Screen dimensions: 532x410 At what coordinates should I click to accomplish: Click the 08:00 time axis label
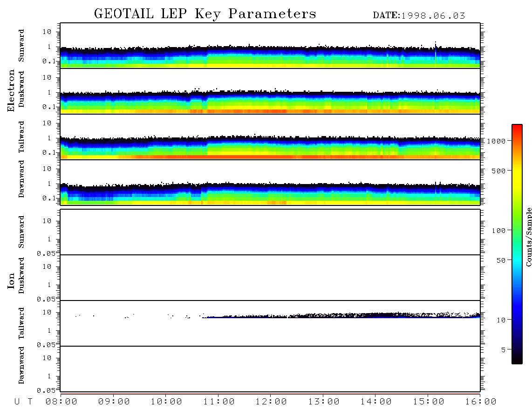pos(61,402)
